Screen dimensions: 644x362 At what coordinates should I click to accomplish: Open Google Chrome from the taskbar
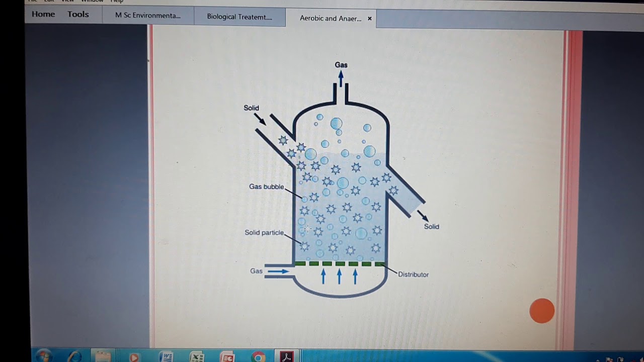click(258, 357)
